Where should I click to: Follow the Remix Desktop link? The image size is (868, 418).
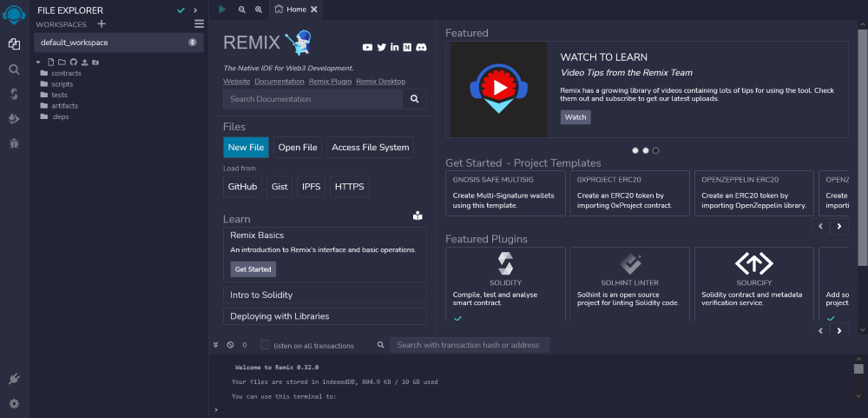(x=381, y=82)
